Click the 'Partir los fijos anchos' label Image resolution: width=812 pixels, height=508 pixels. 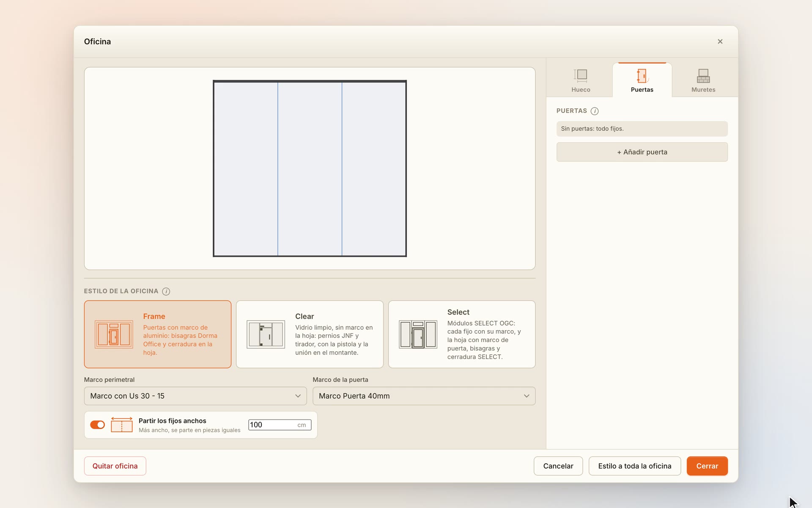[173, 421]
